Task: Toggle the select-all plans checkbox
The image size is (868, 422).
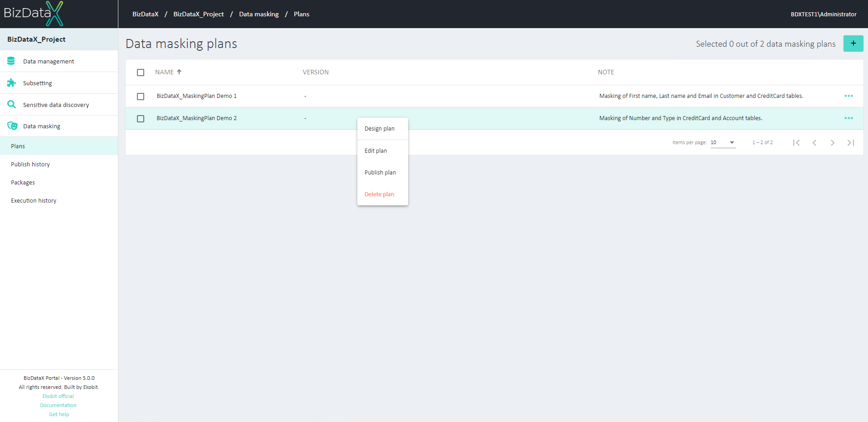Action: 141,73
